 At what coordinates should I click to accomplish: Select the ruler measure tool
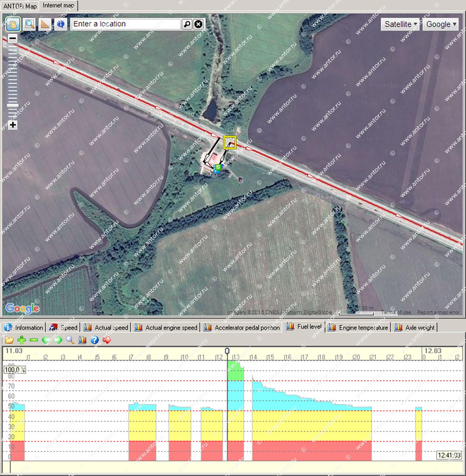click(45, 24)
